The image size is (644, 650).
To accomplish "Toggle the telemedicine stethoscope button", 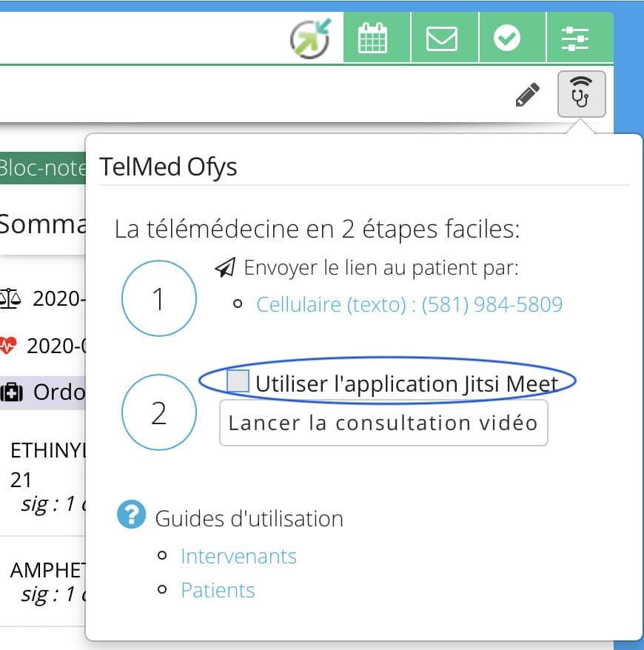I will pos(581,94).
